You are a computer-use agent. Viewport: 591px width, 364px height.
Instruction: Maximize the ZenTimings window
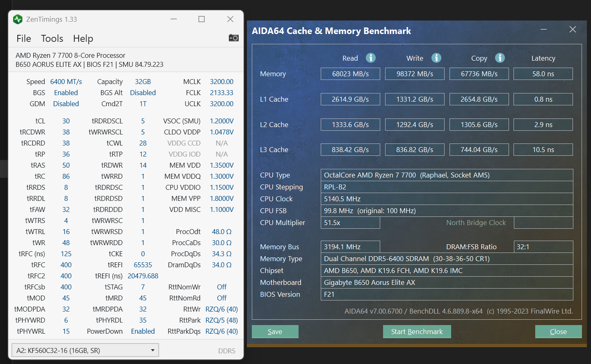[x=201, y=19]
